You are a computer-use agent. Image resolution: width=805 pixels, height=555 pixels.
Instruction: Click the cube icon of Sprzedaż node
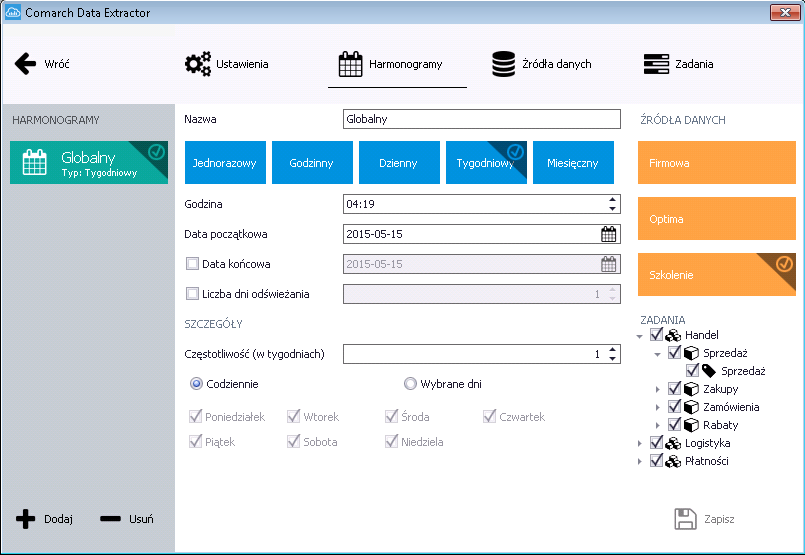pos(692,353)
